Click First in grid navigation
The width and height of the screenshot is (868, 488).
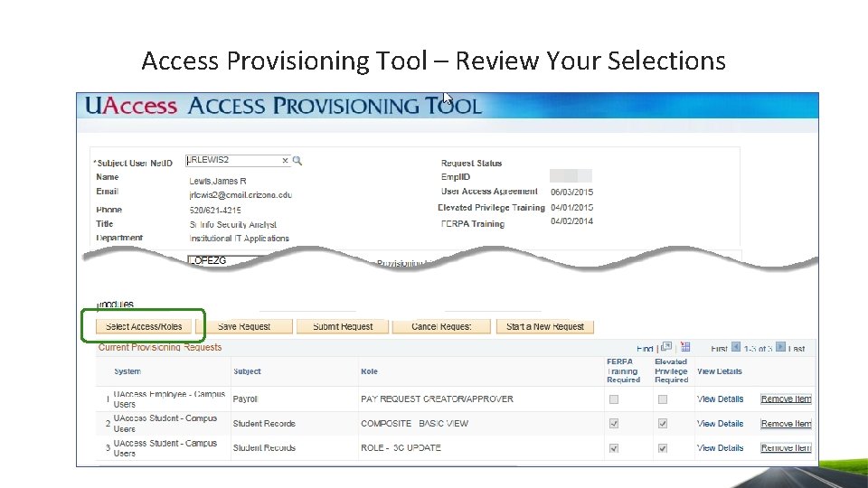point(719,349)
